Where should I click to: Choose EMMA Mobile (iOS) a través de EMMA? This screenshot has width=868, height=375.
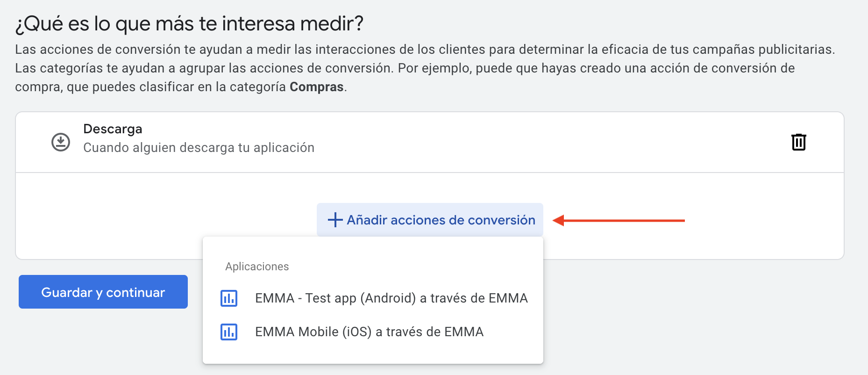point(369,332)
